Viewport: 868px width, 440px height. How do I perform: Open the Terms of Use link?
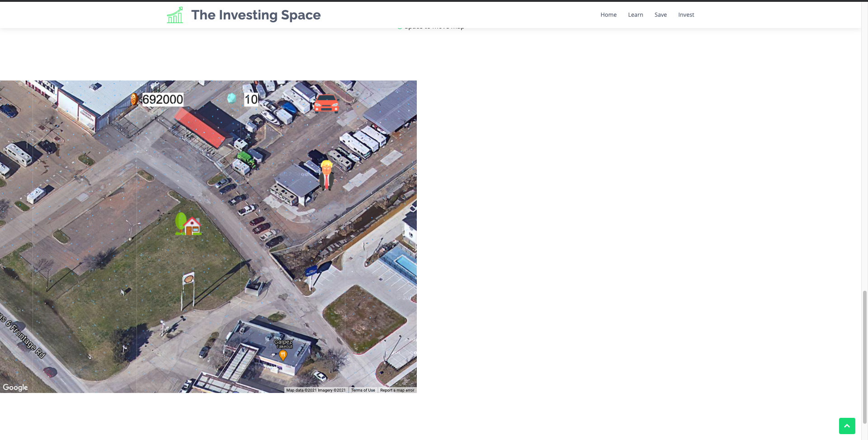(363, 390)
